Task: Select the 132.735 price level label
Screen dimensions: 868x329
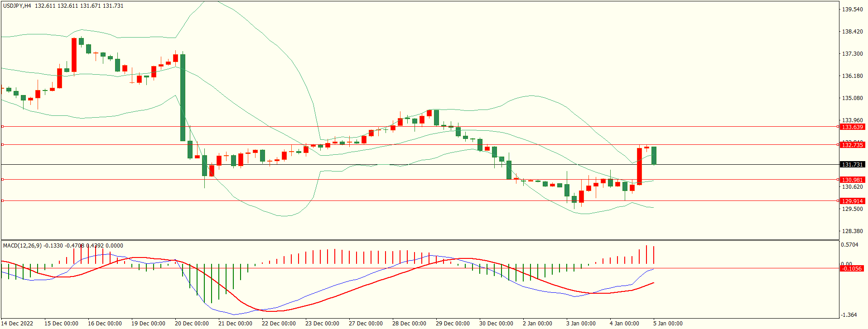Action: coord(852,145)
